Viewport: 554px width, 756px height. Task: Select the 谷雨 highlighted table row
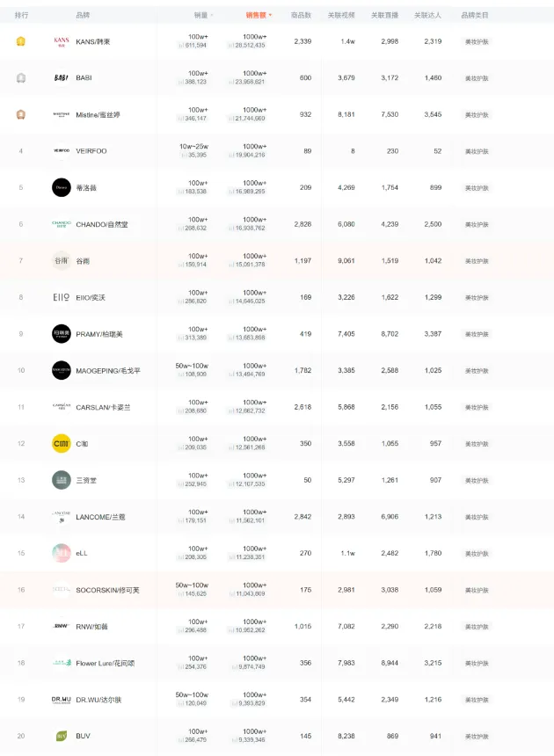277,261
